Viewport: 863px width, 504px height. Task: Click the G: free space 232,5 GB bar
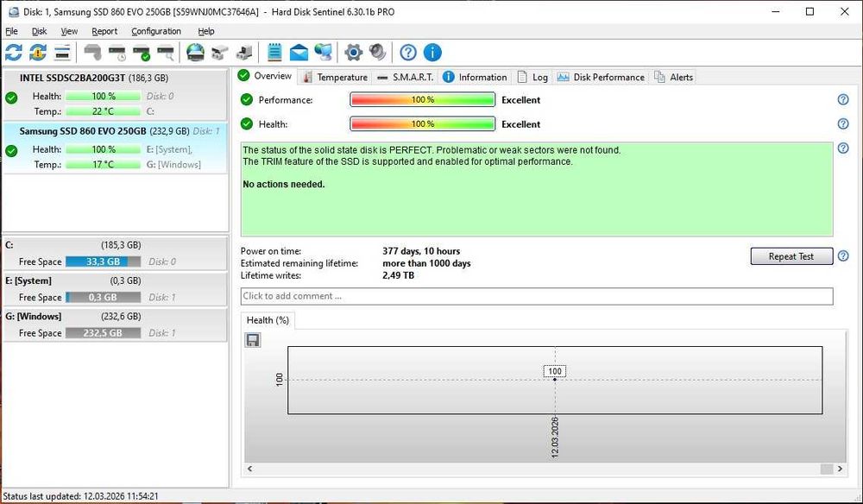(x=103, y=333)
